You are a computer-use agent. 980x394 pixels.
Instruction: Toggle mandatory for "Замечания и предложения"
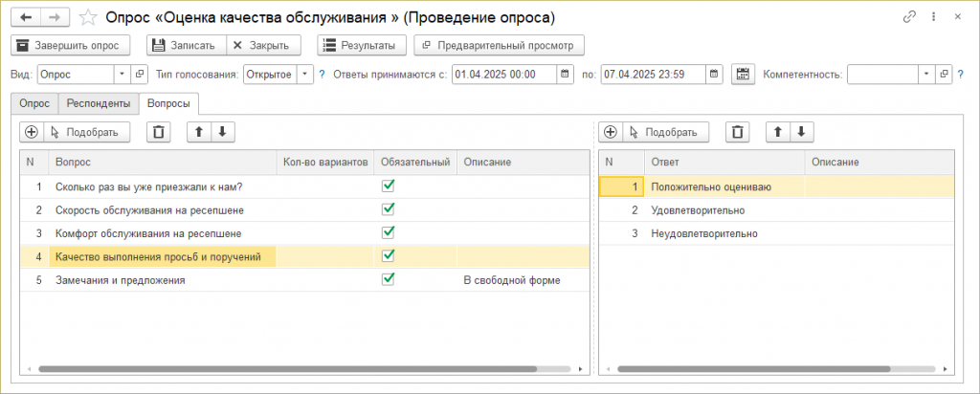pyautogui.click(x=388, y=279)
